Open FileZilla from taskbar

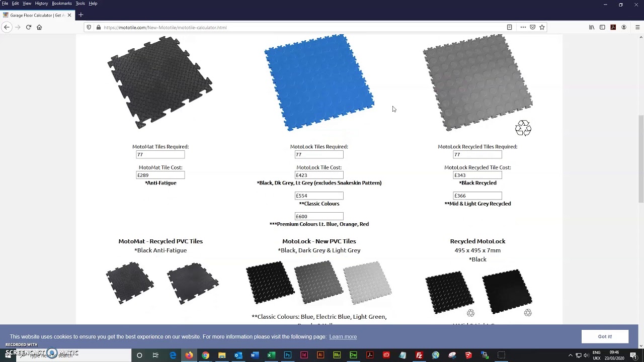419,355
